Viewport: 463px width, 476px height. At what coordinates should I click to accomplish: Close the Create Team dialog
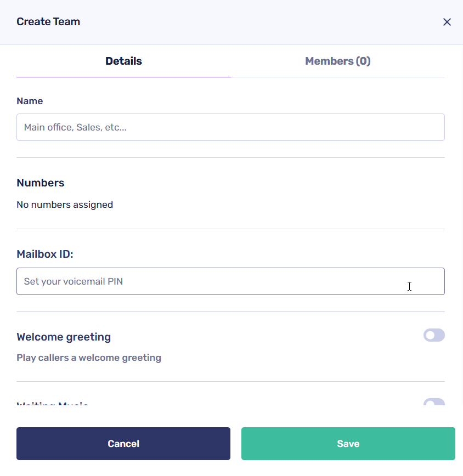(x=447, y=22)
